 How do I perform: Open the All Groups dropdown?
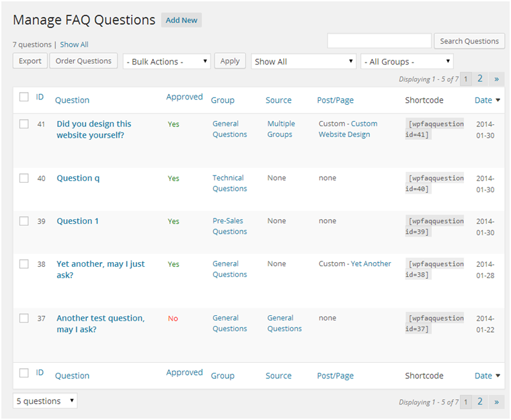[407, 62]
